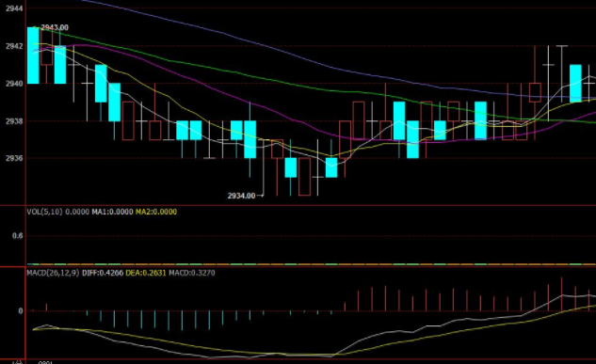Click the 2942 price axis label

[14, 46]
